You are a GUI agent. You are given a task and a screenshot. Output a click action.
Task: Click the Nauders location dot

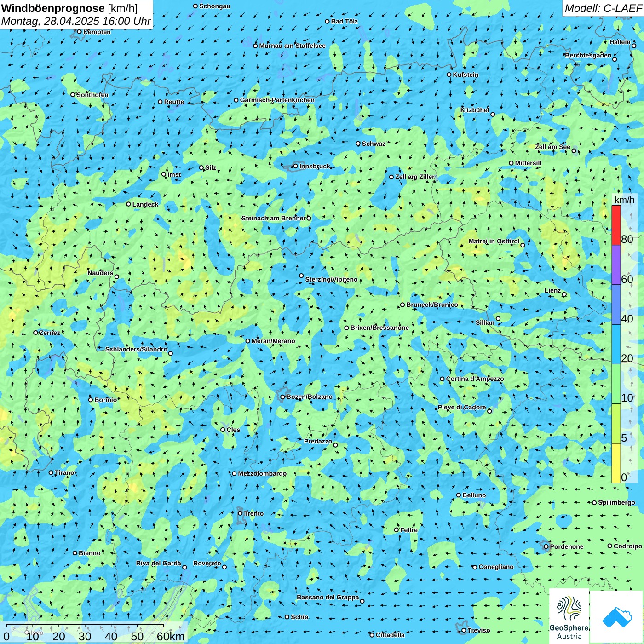click(117, 277)
